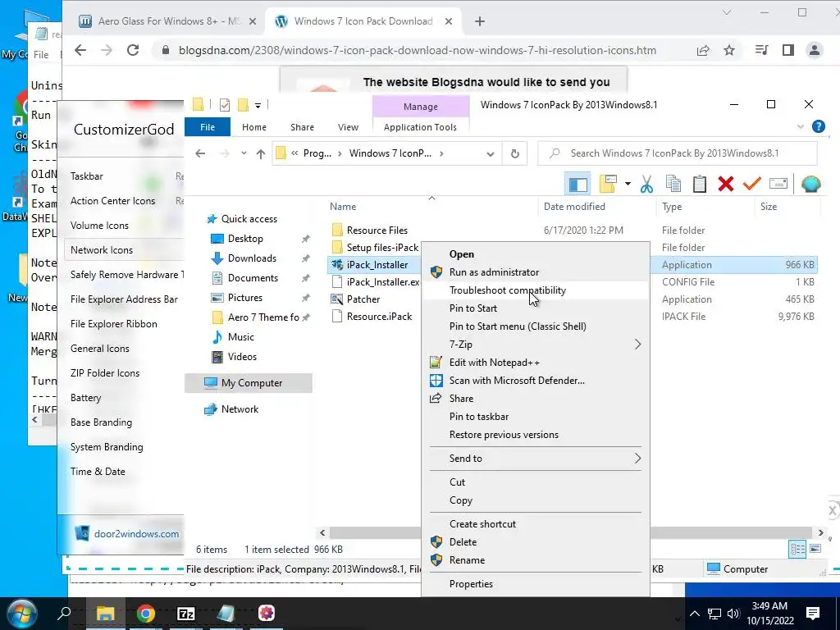Click the Search Windows 7 IconPack field
This screenshot has height=630, width=840.
[677, 153]
